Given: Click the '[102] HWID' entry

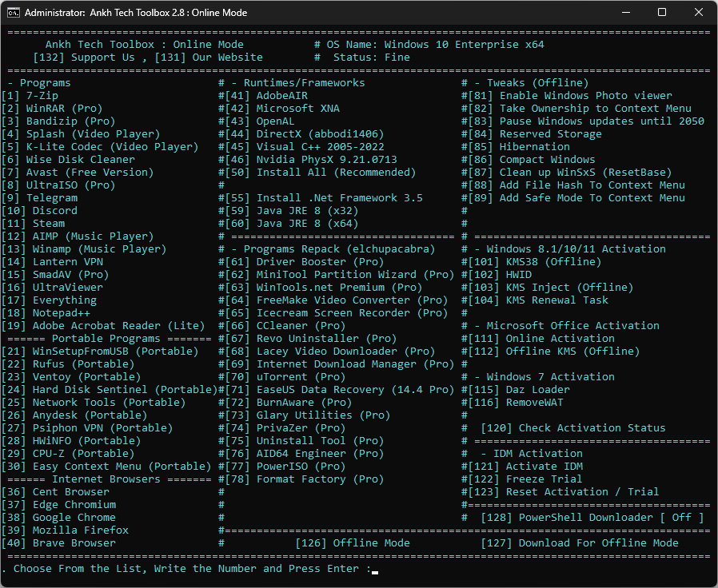Looking at the screenshot, I should (500, 275).
